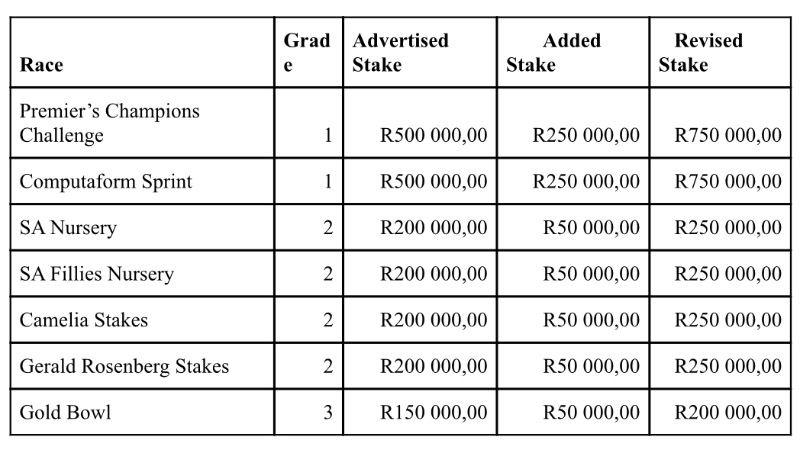Viewport: 800px width, 453px height.
Task: Select Gold Bowl's R200 000,00 revised stake
Action: [728, 412]
